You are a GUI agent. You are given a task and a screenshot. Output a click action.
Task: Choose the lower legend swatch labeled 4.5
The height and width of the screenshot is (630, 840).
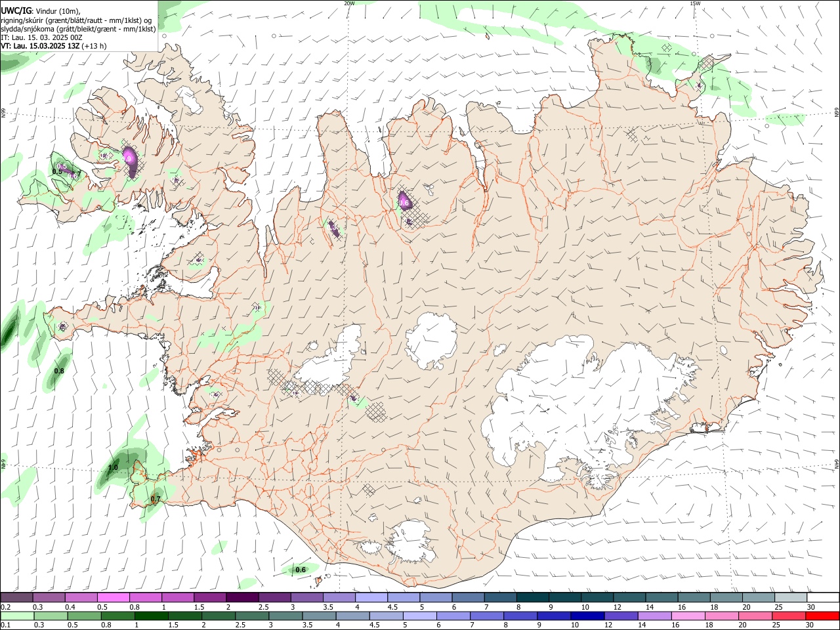386,616
